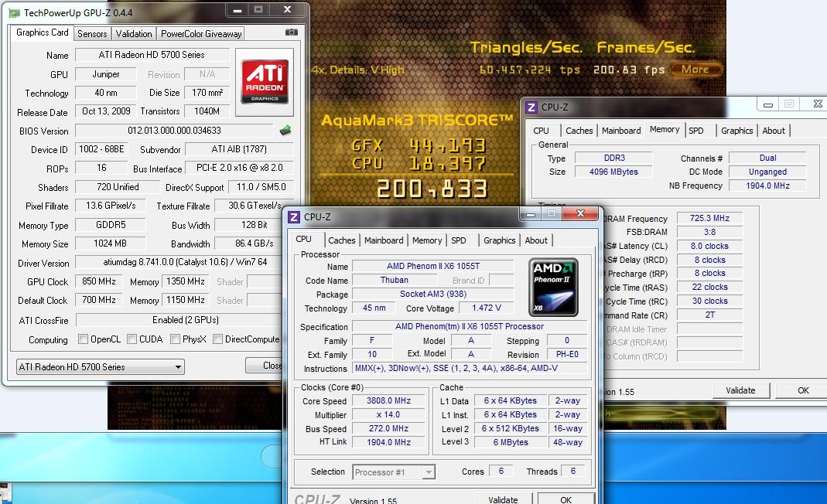Click the Release Date value Oct 13, 2009
827x504 pixels.
pyautogui.click(x=106, y=111)
